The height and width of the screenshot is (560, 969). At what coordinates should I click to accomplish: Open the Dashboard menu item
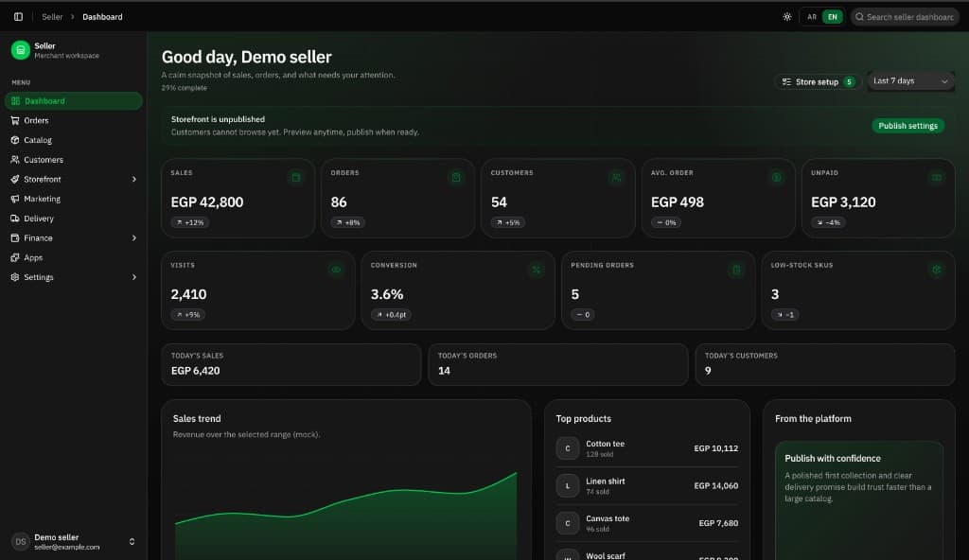click(74, 101)
